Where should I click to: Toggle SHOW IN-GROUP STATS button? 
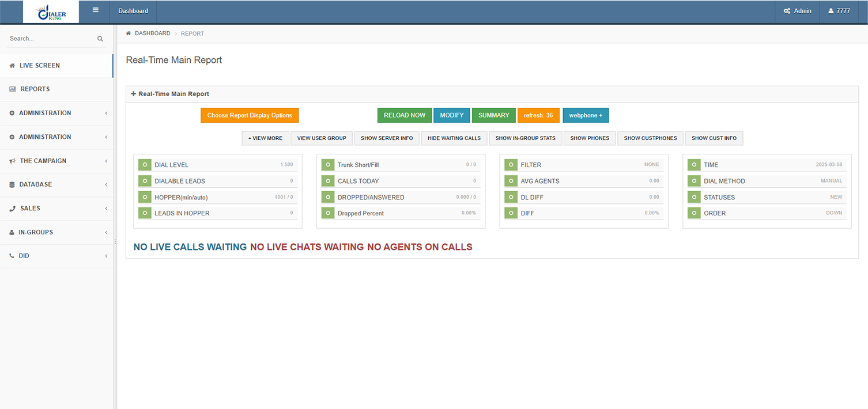point(525,138)
